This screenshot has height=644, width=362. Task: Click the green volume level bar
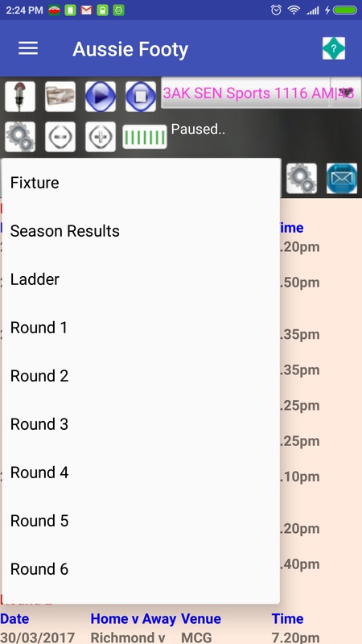(145, 137)
